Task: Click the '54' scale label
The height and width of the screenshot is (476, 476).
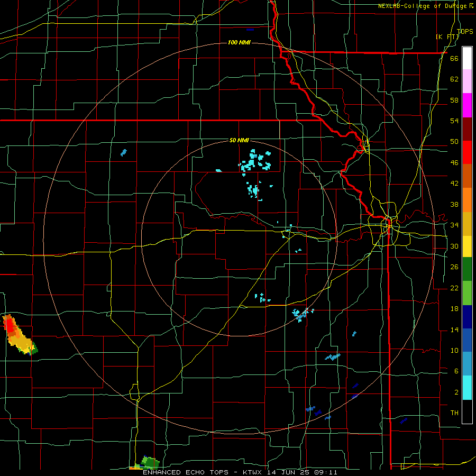Action: click(454, 121)
